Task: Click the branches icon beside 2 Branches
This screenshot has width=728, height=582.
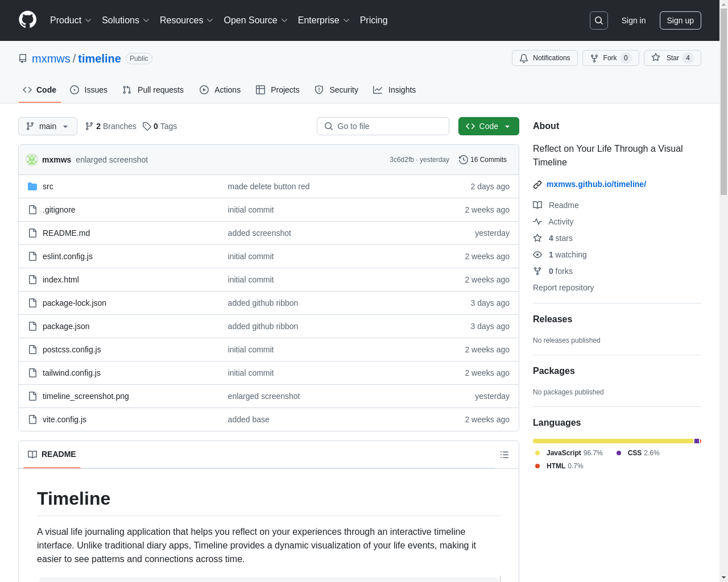Action: pos(89,126)
